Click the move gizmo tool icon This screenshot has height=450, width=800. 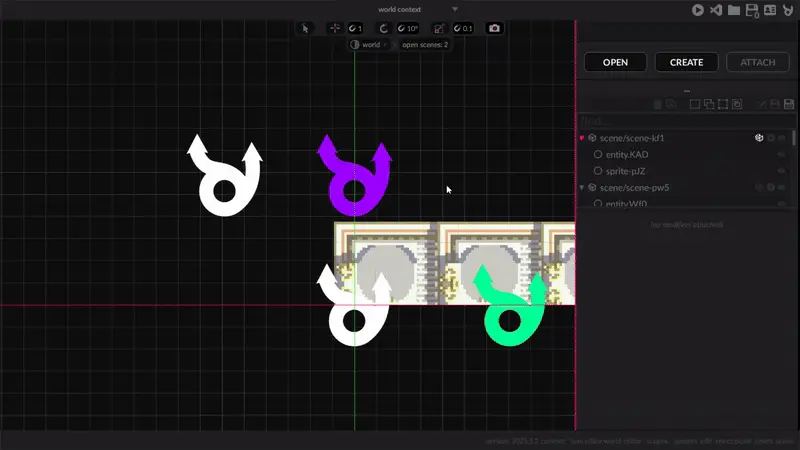pos(335,28)
